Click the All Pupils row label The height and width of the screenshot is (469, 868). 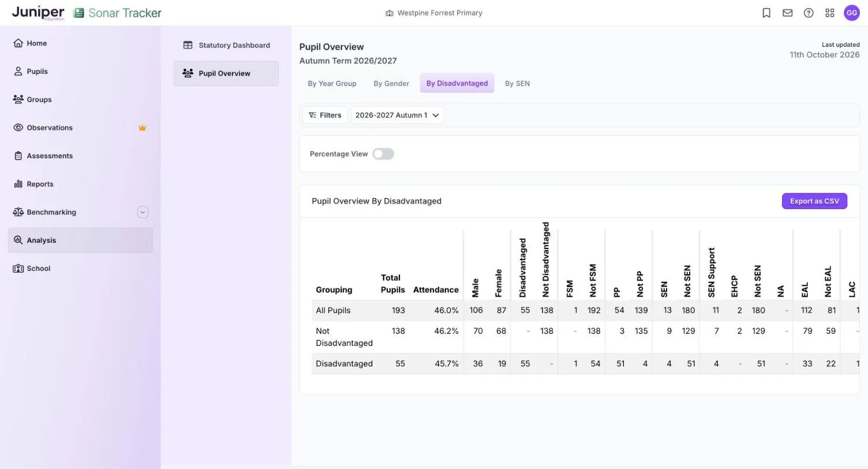(x=333, y=310)
